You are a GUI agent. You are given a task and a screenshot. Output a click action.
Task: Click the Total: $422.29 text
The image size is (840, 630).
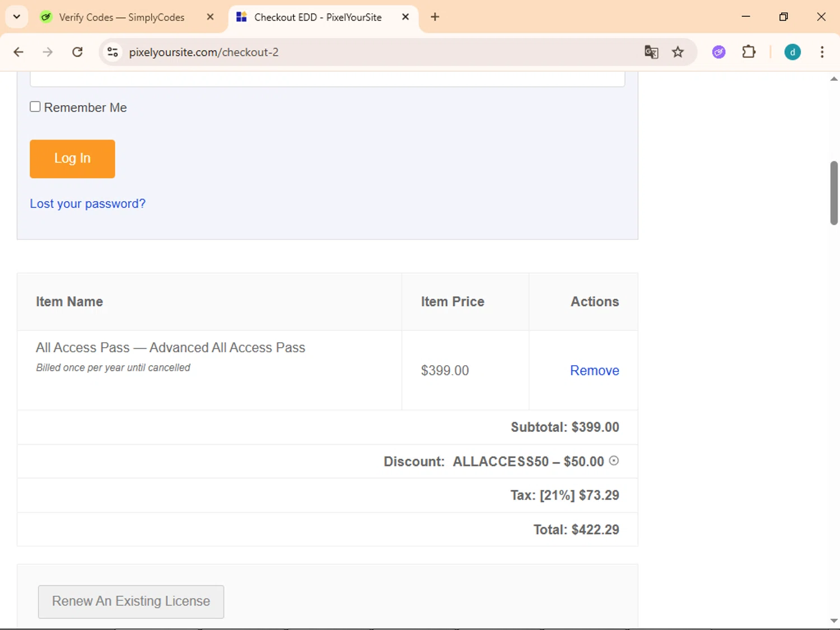[576, 530]
